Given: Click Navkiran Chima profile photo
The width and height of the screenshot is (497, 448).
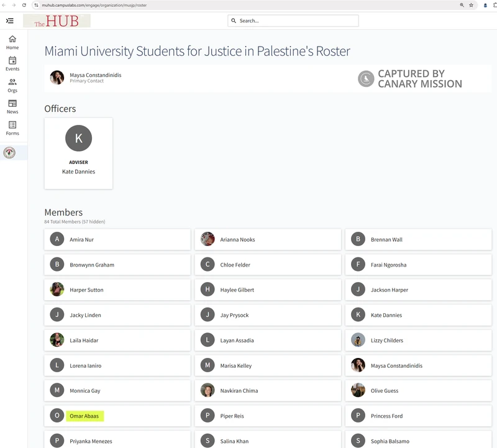Looking at the screenshot, I should pyautogui.click(x=207, y=390).
